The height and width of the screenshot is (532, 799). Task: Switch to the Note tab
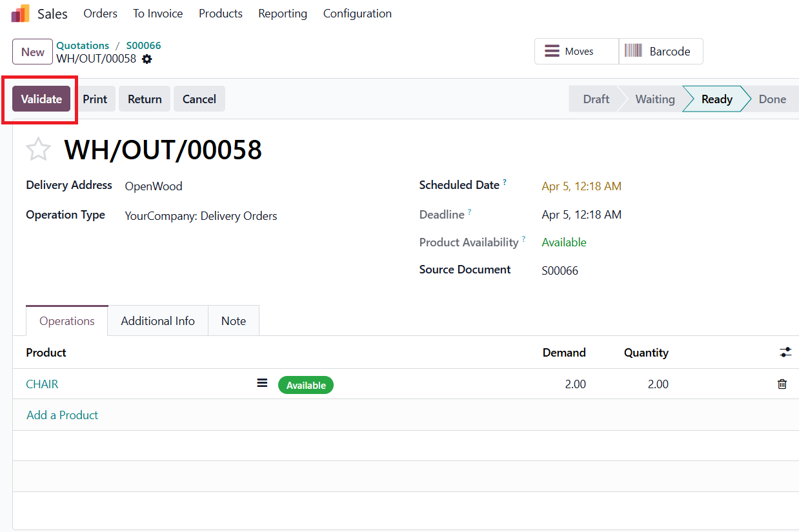(x=234, y=321)
